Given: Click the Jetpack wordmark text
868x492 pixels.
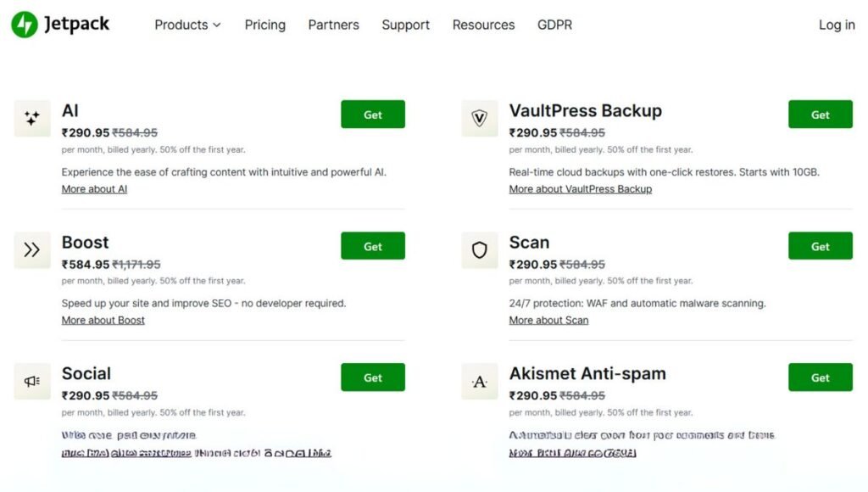Looking at the screenshot, I should pyautogui.click(x=76, y=25).
